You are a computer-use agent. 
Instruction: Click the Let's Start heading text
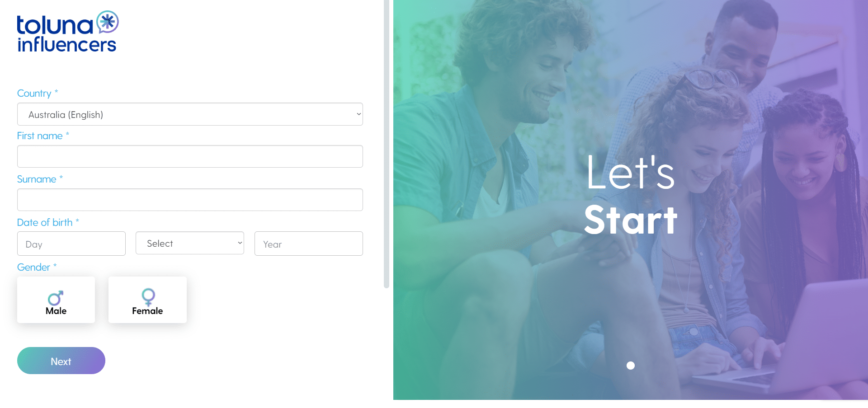pyautogui.click(x=631, y=195)
